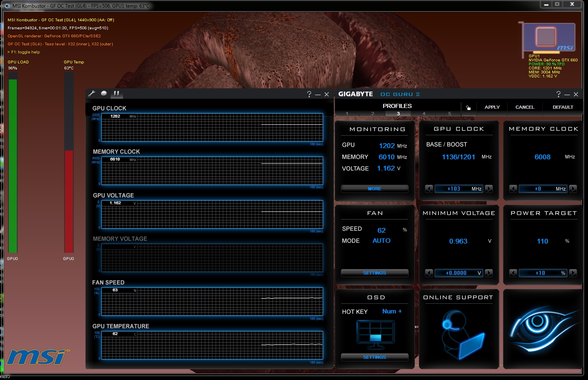Apply the overclock settings
This screenshot has height=380, width=588.
(x=492, y=107)
